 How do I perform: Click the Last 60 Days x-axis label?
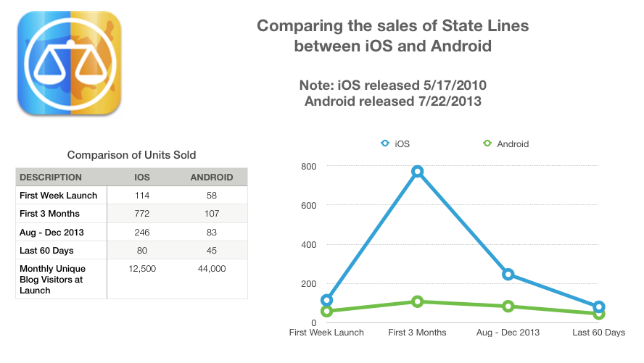pos(598,333)
